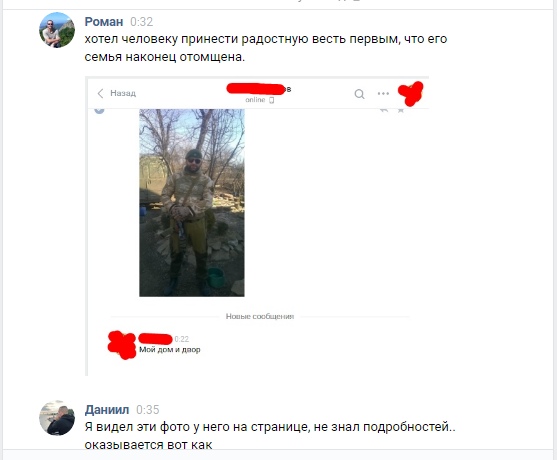Screen dimensions: 557x460
Task: Open the three-dots more actions menu
Action: click(383, 93)
